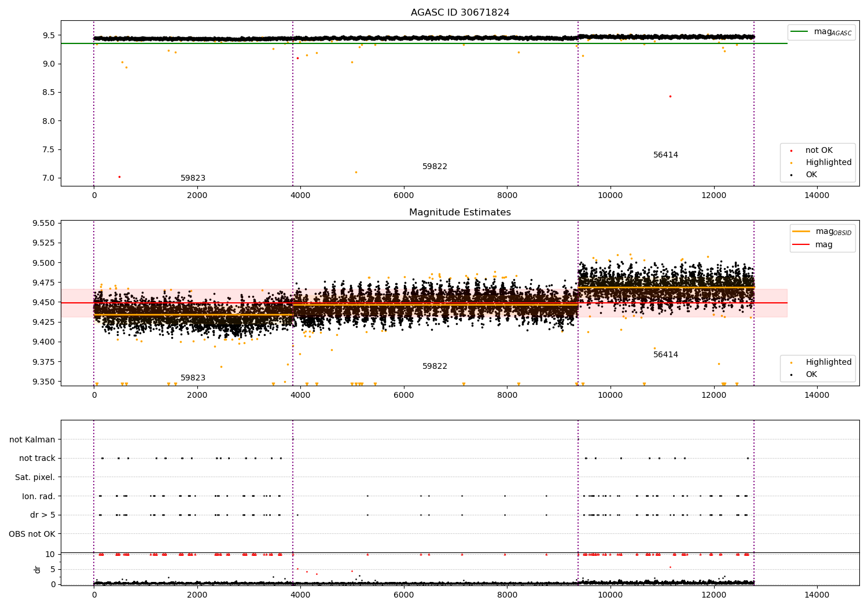Image resolution: width=868 pixels, height=608 pixels.
Task: Click the 10 tick on the dr axis
Action: (x=50, y=555)
